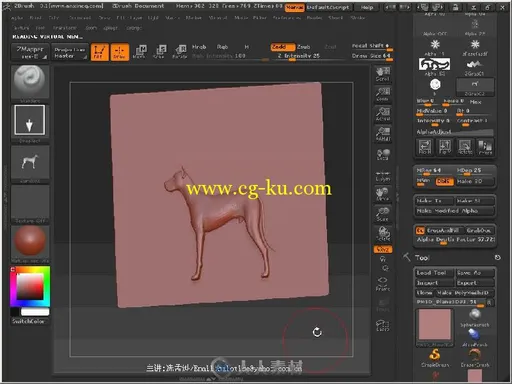512x384 pixels.
Task: Click the Zoom canvas icon on right shelf
Action: (383, 94)
